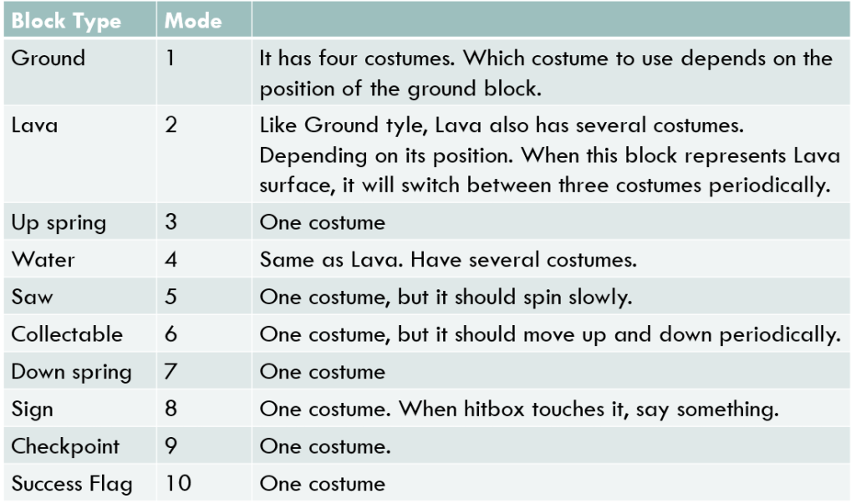Click the Mode column header
This screenshot has height=504, width=856.
coord(193,21)
